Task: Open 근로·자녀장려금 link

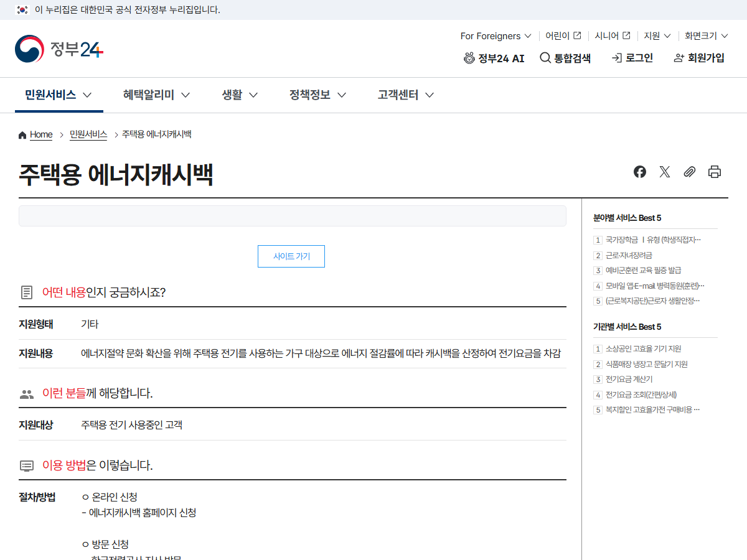Action: pos(629,255)
